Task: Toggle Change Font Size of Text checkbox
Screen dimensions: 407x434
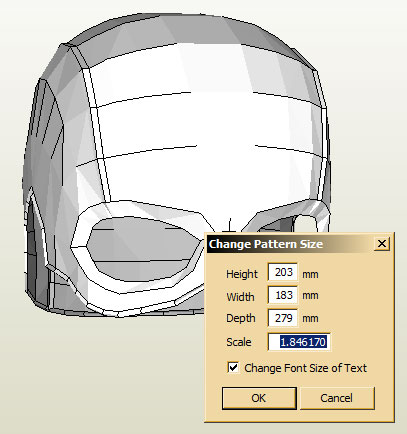Action: pos(233,368)
